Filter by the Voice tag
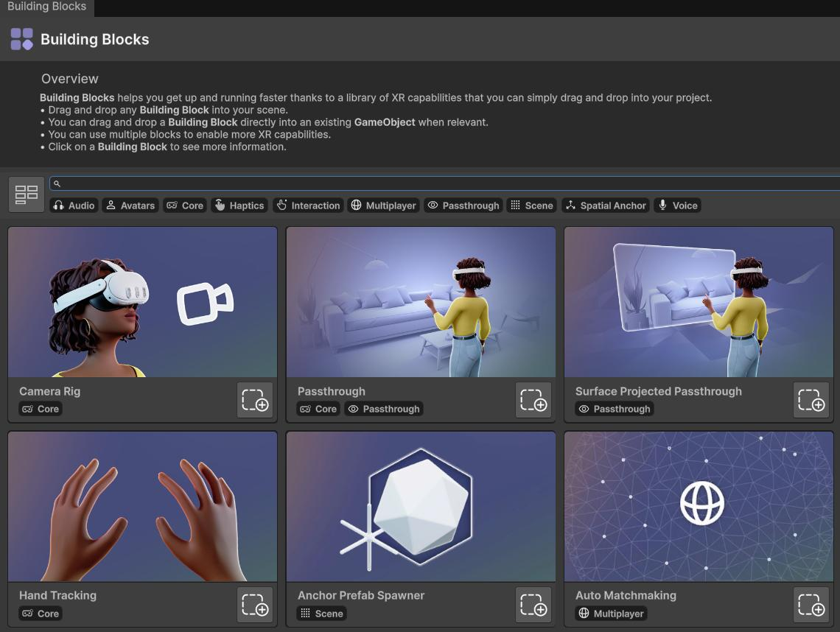The height and width of the screenshot is (632, 840). point(678,206)
